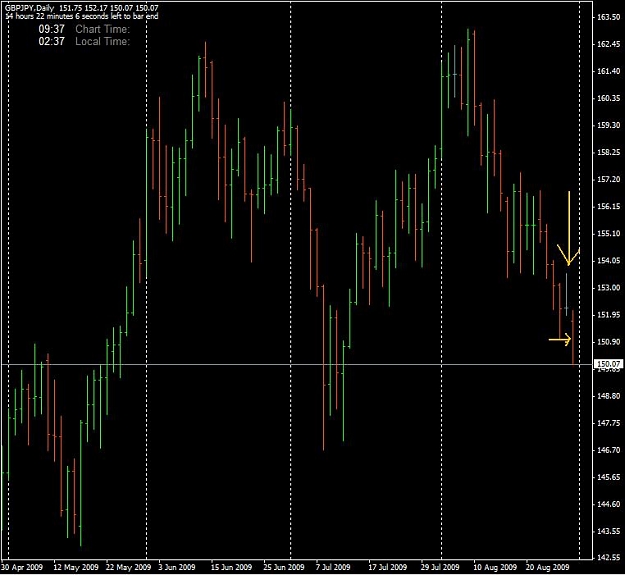Click the current price label 150.07

click(609, 364)
